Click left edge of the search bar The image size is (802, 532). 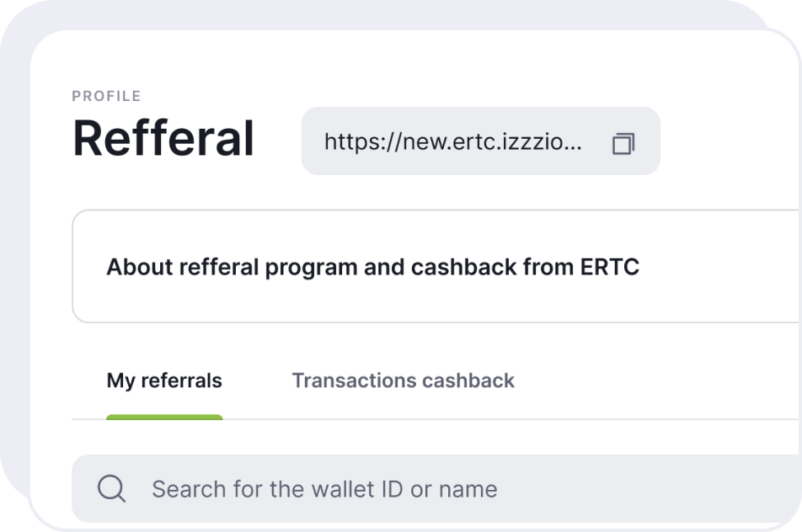coord(83,488)
